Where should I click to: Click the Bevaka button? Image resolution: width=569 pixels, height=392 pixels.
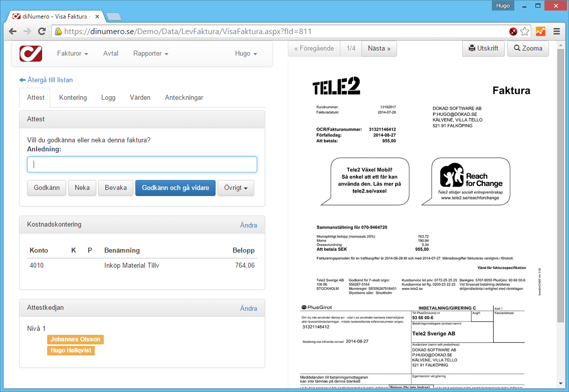click(x=116, y=187)
